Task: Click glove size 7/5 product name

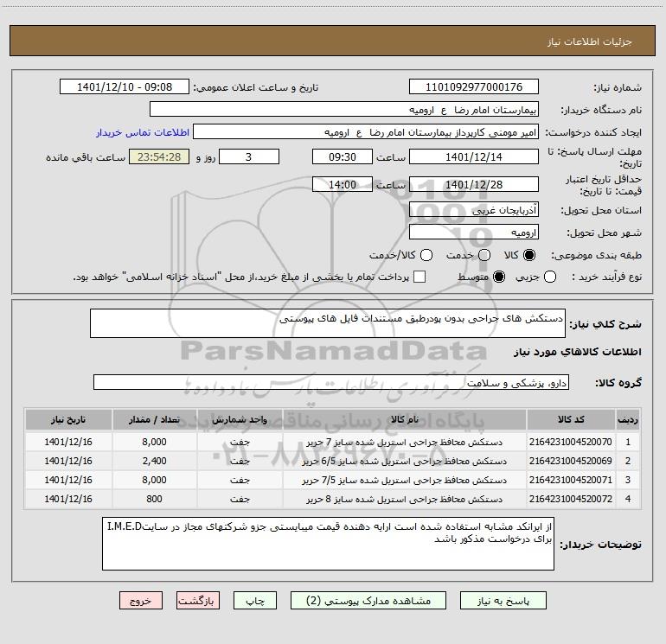Action: coord(405,481)
